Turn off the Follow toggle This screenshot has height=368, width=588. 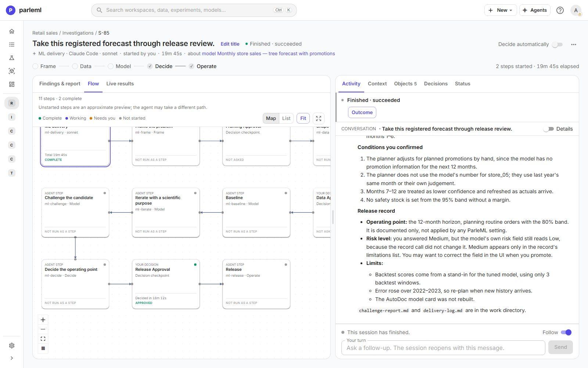[x=566, y=332]
